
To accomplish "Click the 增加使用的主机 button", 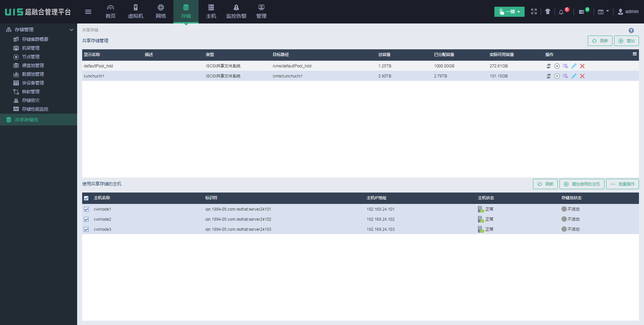I will [582, 184].
